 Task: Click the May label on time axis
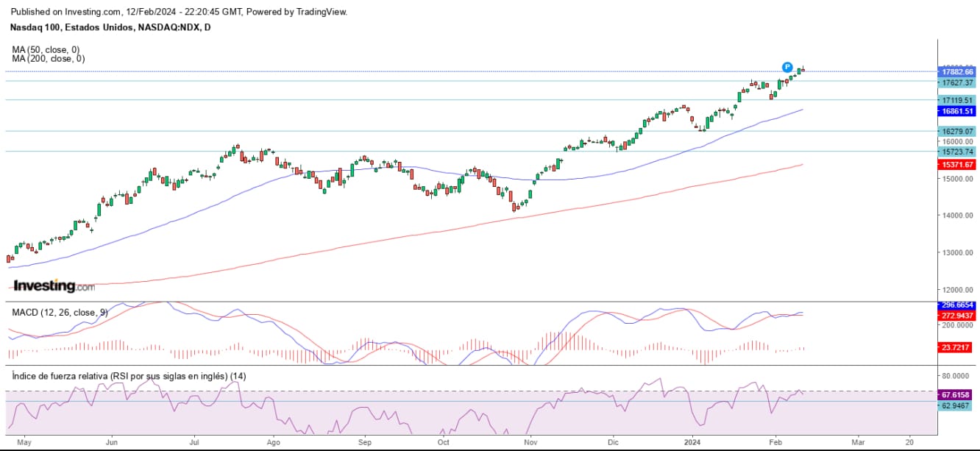24,443
